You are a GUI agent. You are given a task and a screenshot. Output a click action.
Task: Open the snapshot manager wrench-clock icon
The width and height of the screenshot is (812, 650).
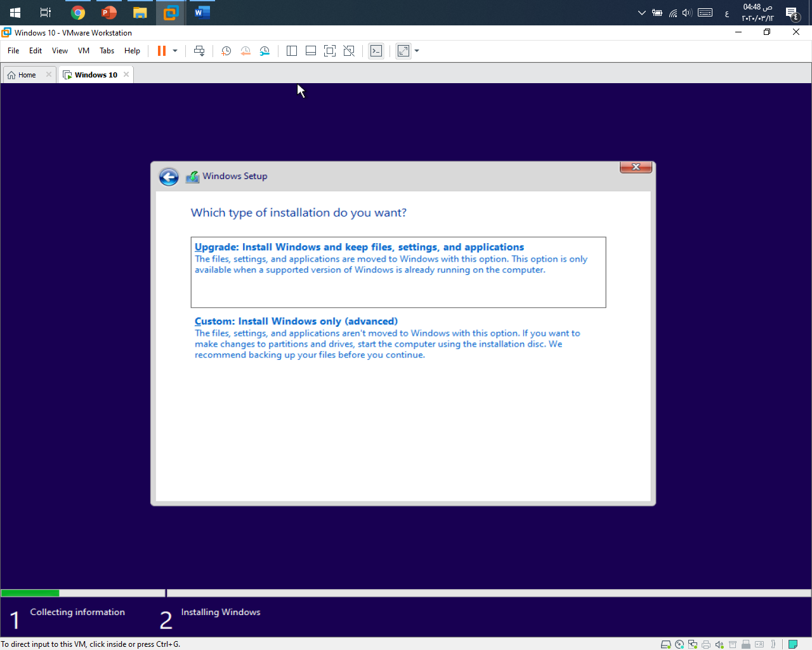[265, 51]
